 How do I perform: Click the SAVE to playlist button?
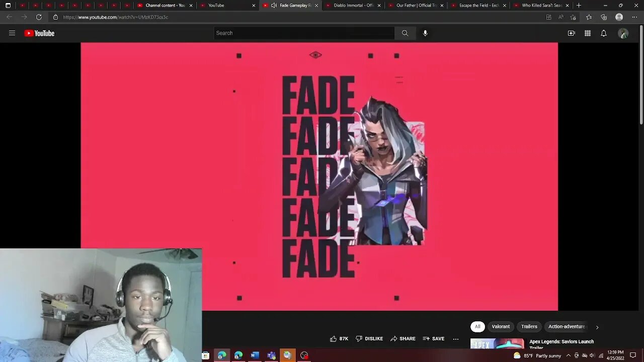pyautogui.click(x=434, y=339)
